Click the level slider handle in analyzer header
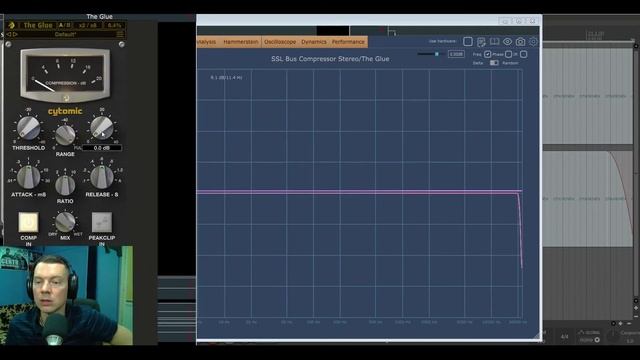Viewport: 640px width, 360px height. coord(437,54)
